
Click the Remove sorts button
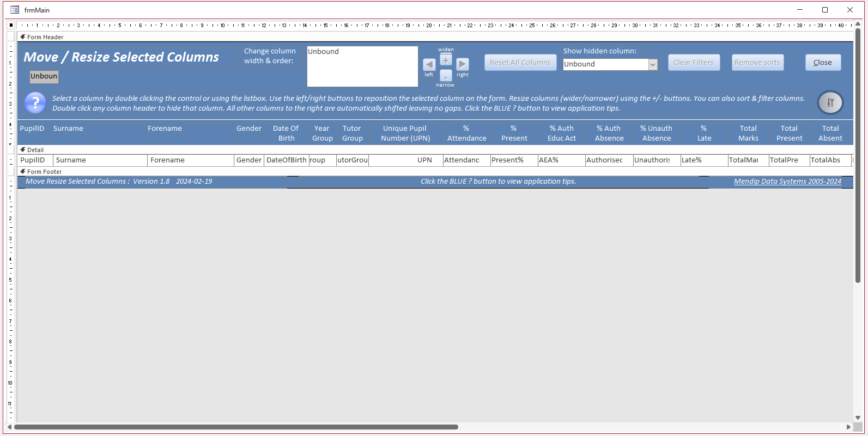pos(757,63)
